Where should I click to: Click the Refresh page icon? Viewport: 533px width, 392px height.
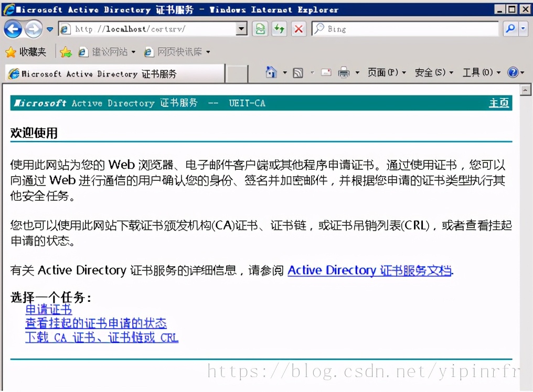280,29
